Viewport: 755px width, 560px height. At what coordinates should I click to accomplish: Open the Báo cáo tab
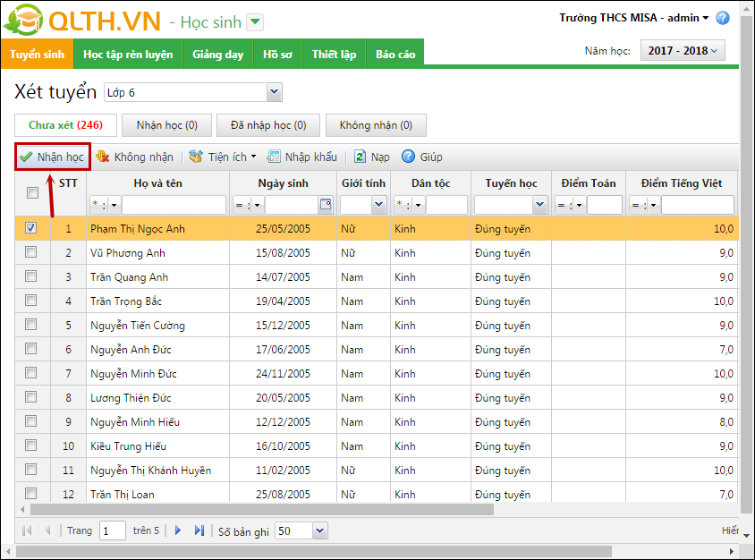pos(395,54)
